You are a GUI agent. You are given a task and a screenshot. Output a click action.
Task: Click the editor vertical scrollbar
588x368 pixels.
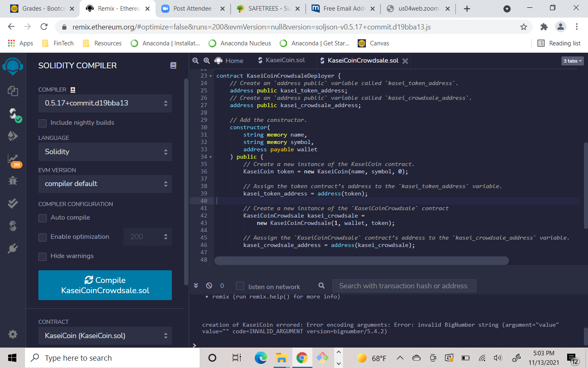[x=586, y=185]
